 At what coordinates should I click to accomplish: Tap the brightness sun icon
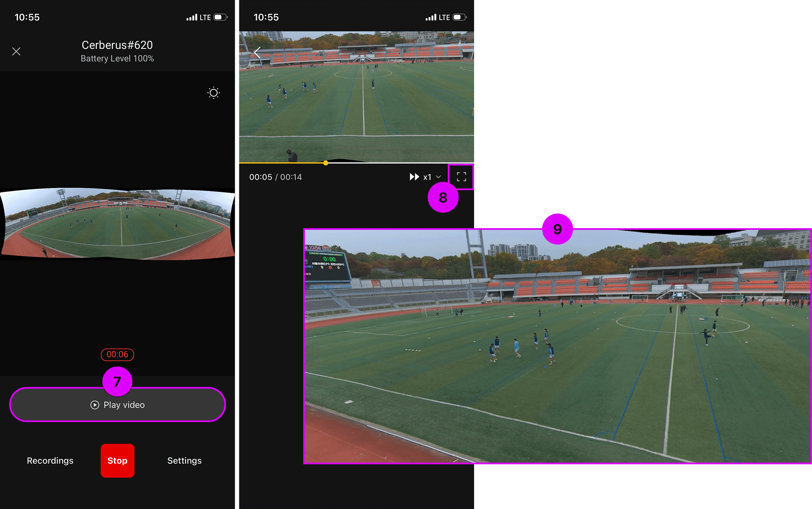(x=213, y=93)
